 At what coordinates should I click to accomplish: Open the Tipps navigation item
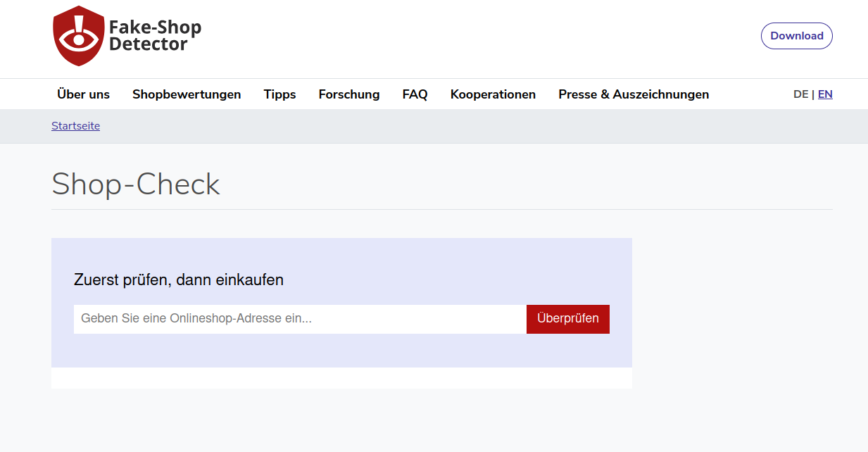(x=279, y=94)
